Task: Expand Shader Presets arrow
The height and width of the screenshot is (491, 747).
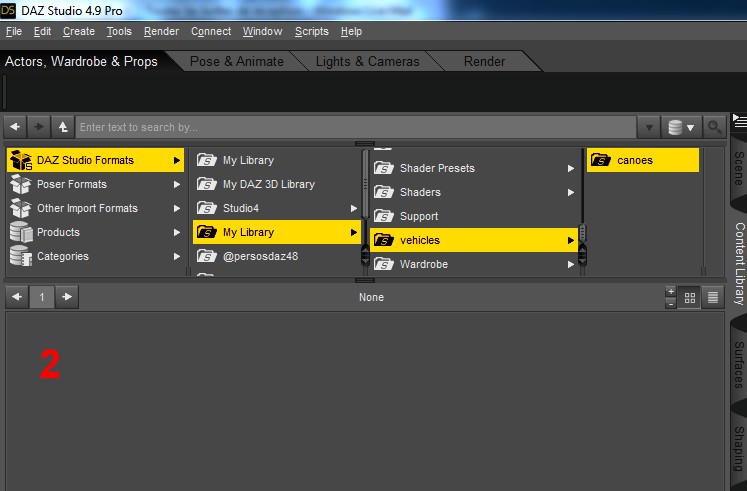Action: coord(571,169)
